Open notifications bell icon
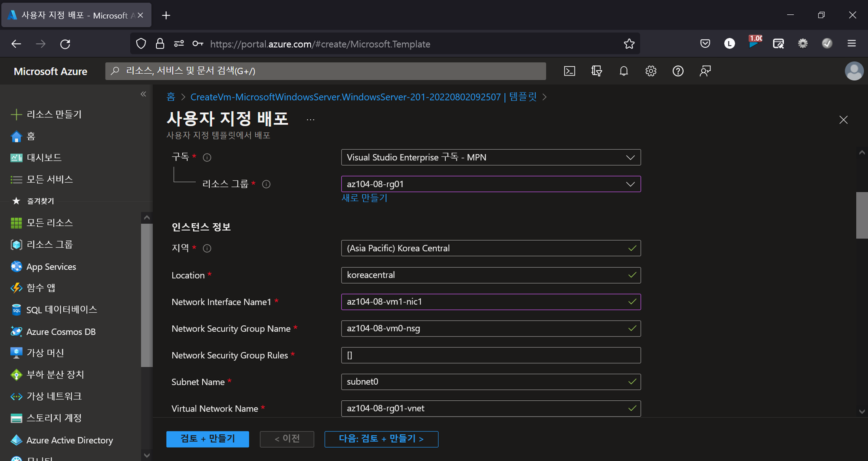This screenshot has width=868, height=461. tap(624, 71)
